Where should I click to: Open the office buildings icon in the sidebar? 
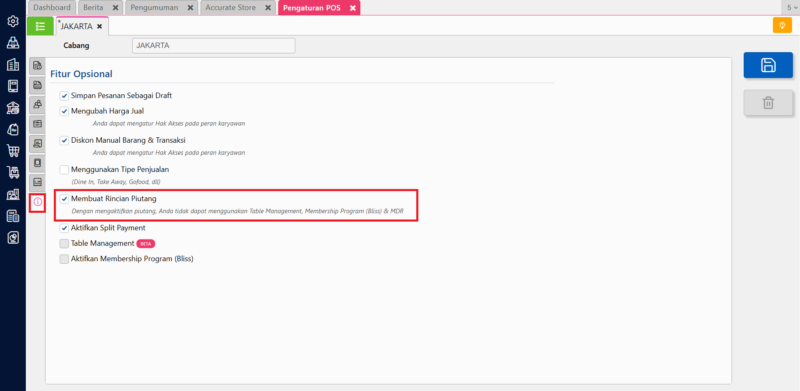tap(13, 65)
